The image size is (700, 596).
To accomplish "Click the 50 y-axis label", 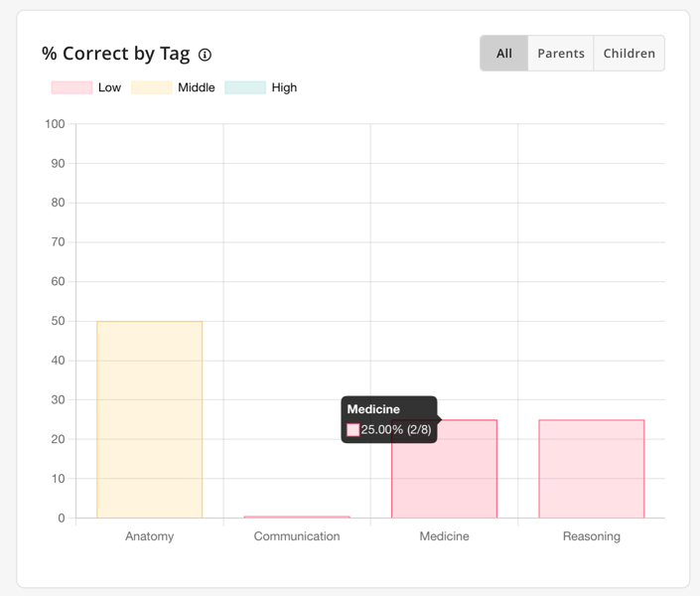I will 58,321.
